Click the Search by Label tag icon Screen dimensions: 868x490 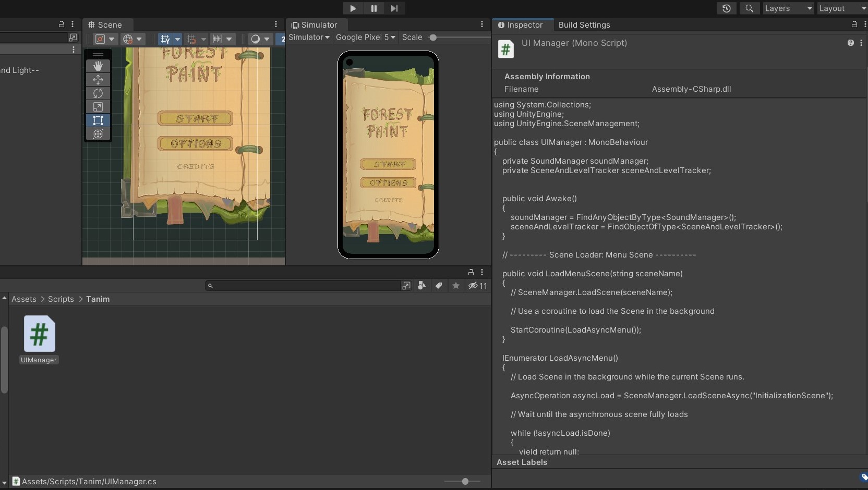[x=439, y=286]
